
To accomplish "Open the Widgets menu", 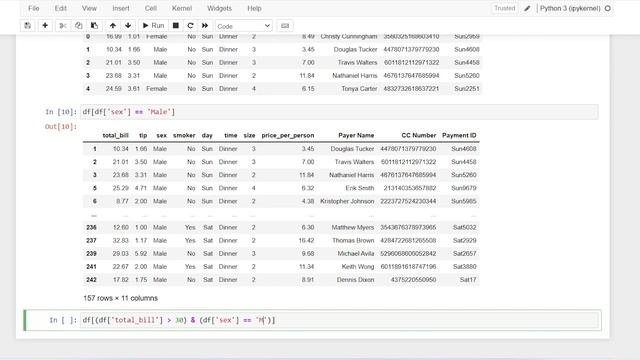I will (219, 8).
